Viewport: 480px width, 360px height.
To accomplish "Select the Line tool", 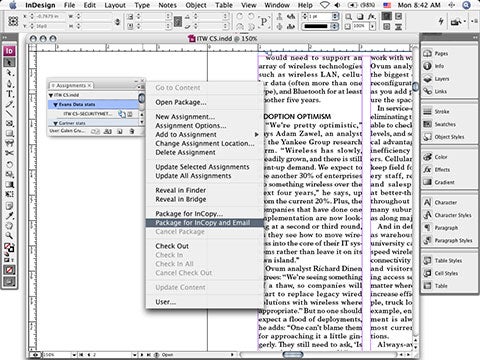I will [9, 114].
